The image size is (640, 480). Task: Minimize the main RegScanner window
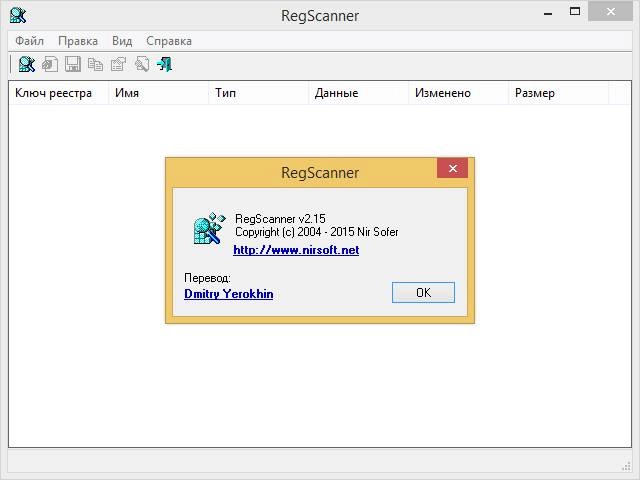pyautogui.click(x=548, y=12)
